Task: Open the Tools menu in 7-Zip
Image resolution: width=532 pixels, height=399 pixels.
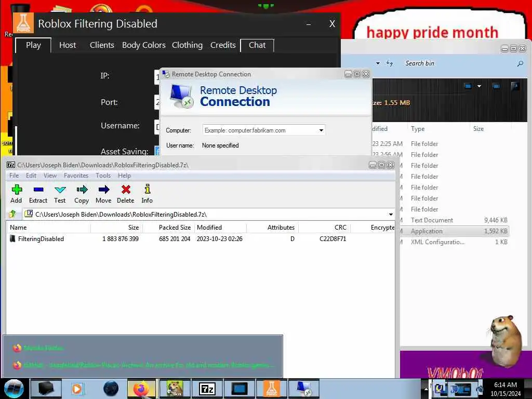Action: 103,176
